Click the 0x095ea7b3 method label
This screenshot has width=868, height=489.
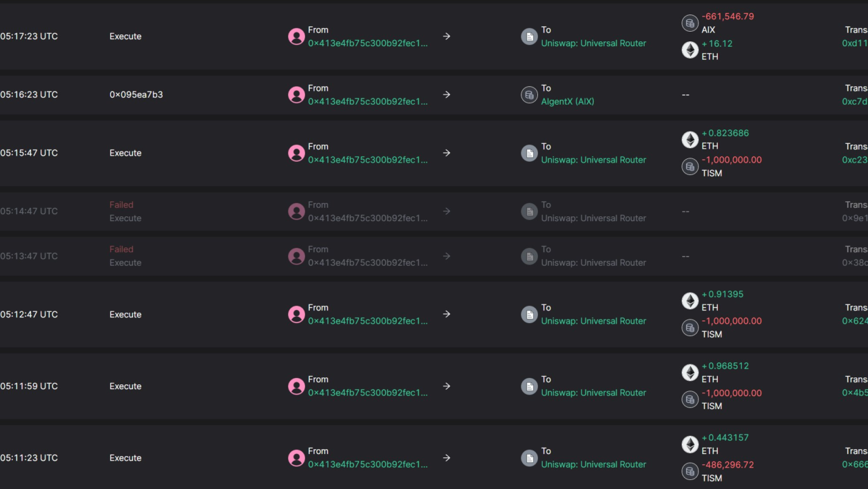(x=136, y=94)
